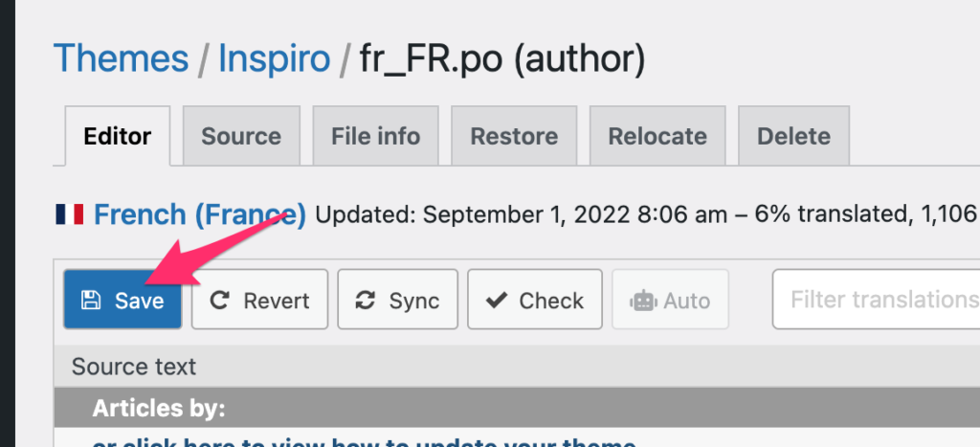This screenshot has width=980, height=447.
Task: Open the Delete tab
Action: click(x=793, y=136)
